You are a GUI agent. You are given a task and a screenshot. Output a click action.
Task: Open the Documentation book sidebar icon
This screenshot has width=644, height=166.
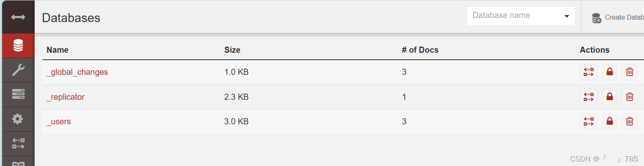coord(18,163)
